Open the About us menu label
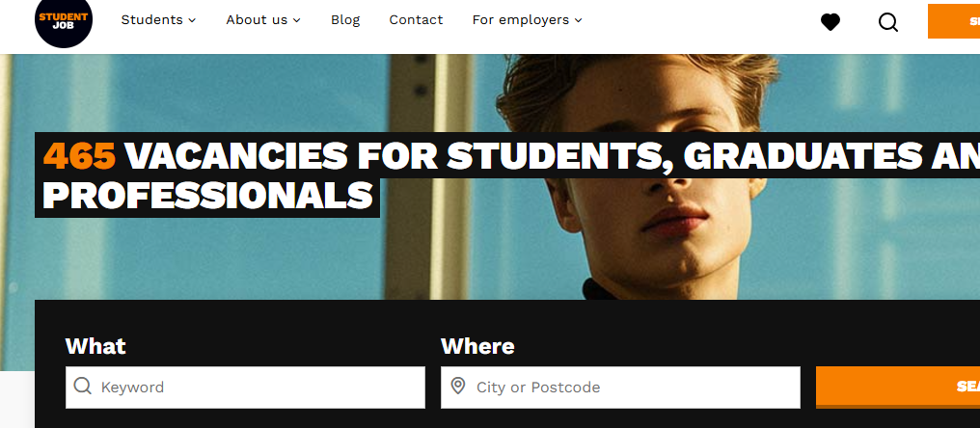This screenshot has width=980, height=428. pyautogui.click(x=256, y=19)
